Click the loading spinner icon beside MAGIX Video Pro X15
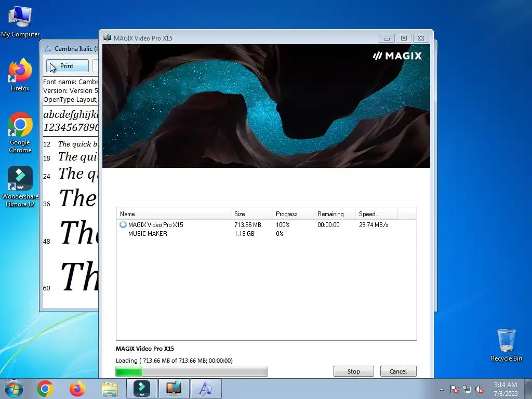Screen dimensions: 532x399 123,224
